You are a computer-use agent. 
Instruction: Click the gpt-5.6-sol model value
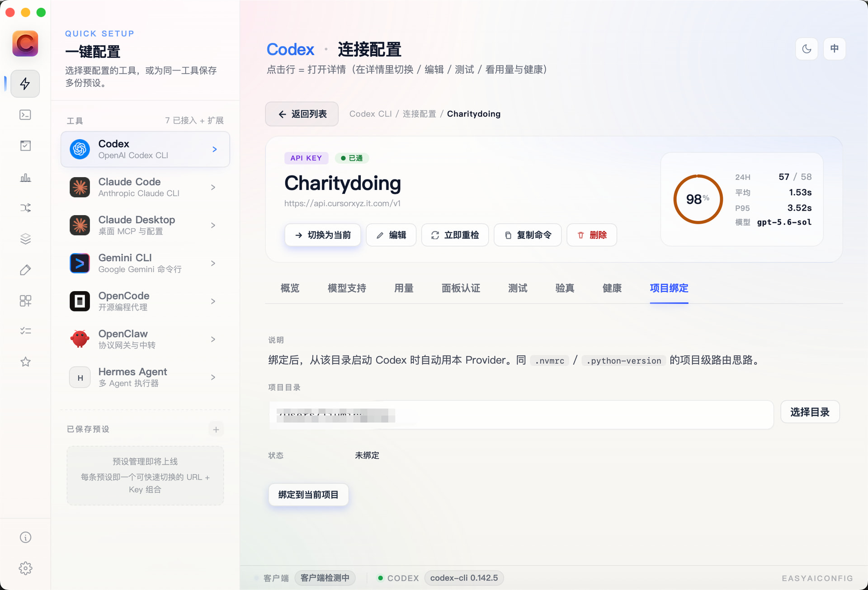click(x=784, y=222)
